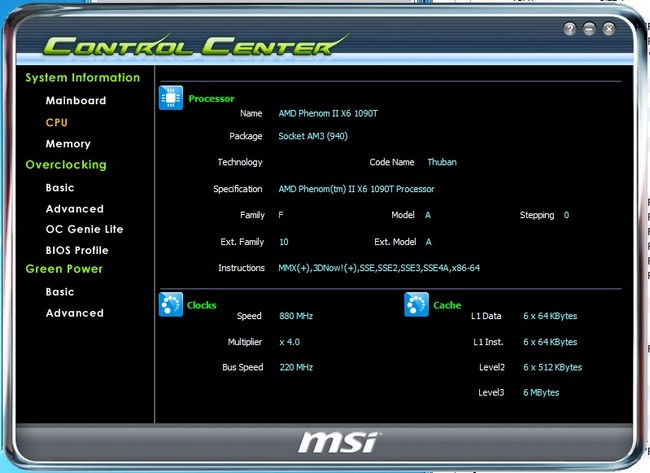Screen dimensions: 650x473
Task: Click the Speed value 880 MHz
Action: [296, 316]
